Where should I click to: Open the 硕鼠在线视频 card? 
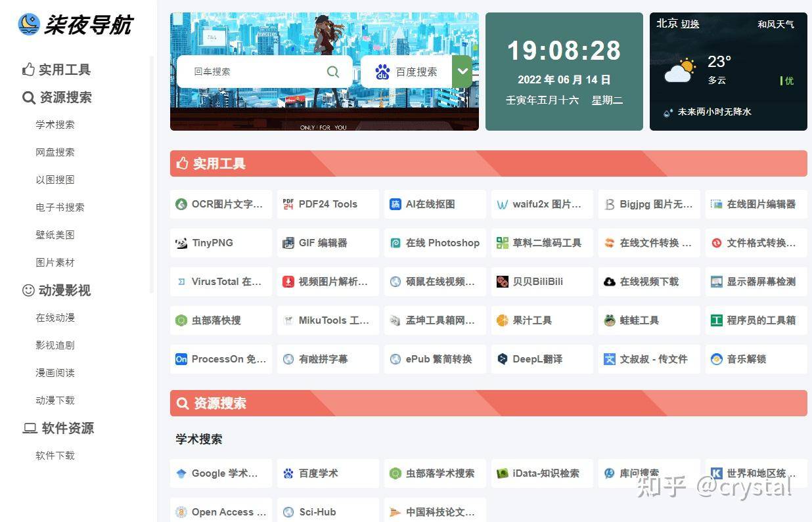(435, 282)
